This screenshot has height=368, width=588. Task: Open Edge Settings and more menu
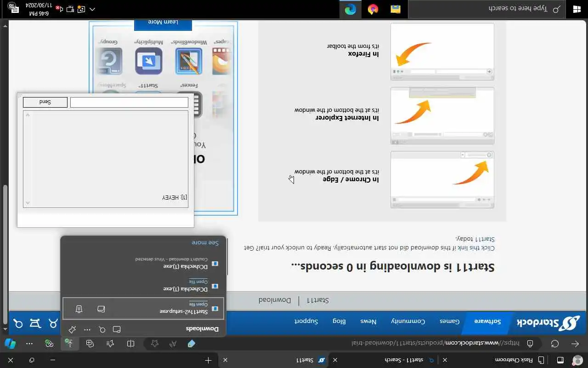pyautogui.click(x=29, y=344)
